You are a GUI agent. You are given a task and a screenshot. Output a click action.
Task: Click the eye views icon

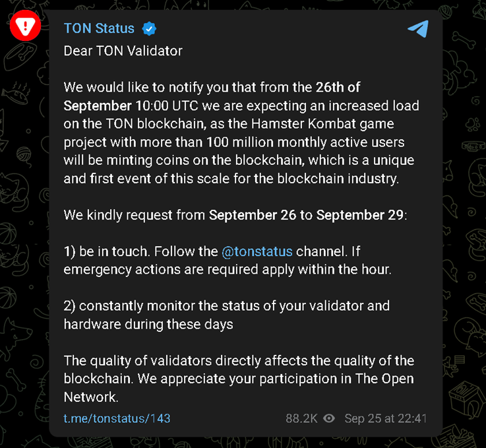(x=329, y=418)
